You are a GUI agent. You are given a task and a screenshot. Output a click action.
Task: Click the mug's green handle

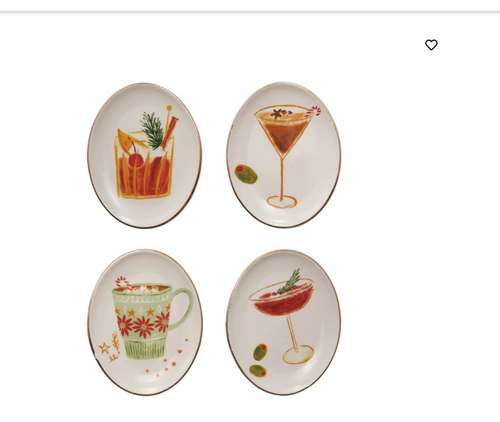[x=180, y=307]
